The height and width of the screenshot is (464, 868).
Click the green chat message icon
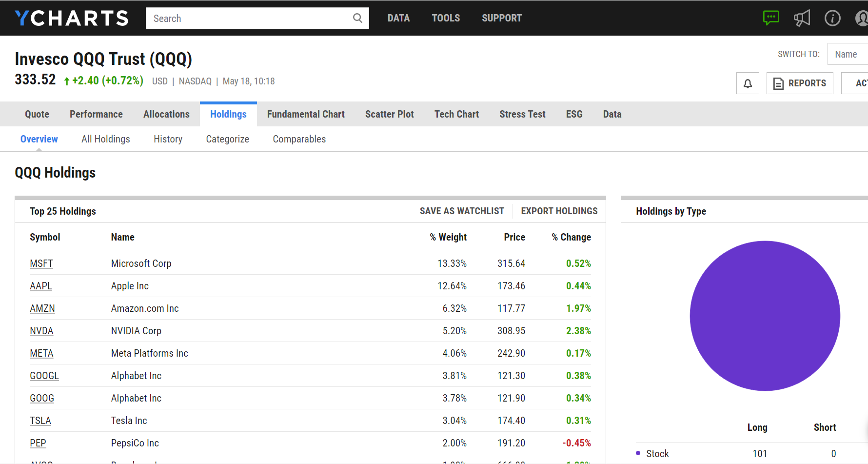771,18
